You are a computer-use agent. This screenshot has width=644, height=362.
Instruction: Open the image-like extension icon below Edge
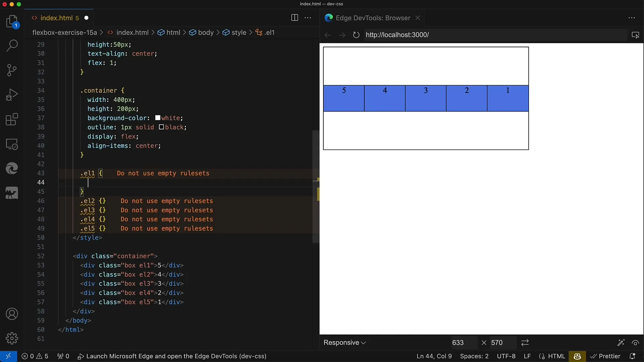pyautogui.click(x=12, y=193)
